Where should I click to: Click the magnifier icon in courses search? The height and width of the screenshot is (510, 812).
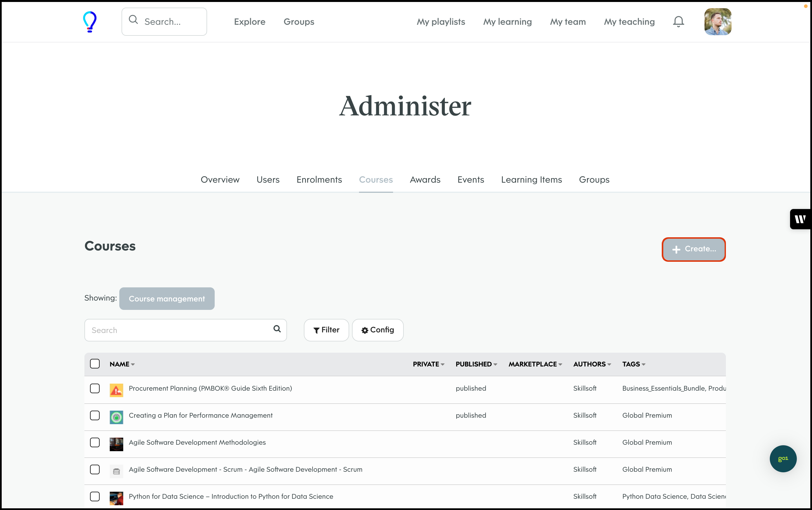277,329
